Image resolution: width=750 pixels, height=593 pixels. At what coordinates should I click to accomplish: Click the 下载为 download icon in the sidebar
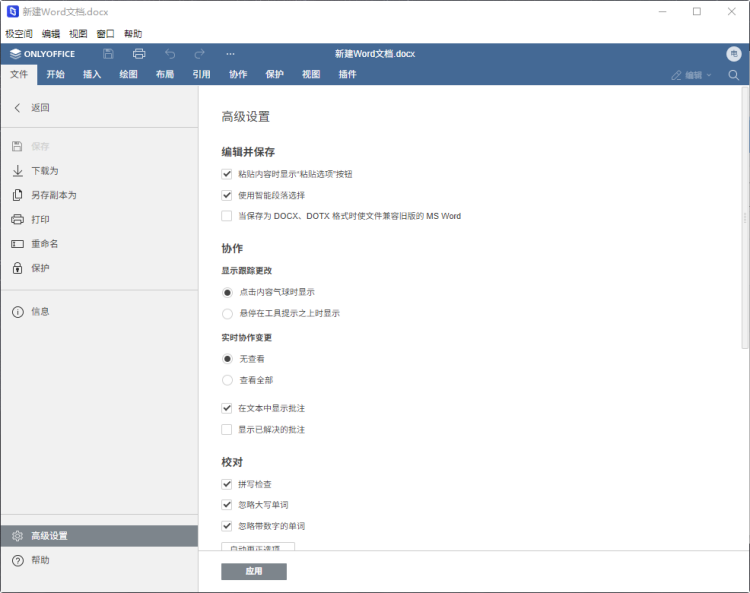click(x=17, y=171)
